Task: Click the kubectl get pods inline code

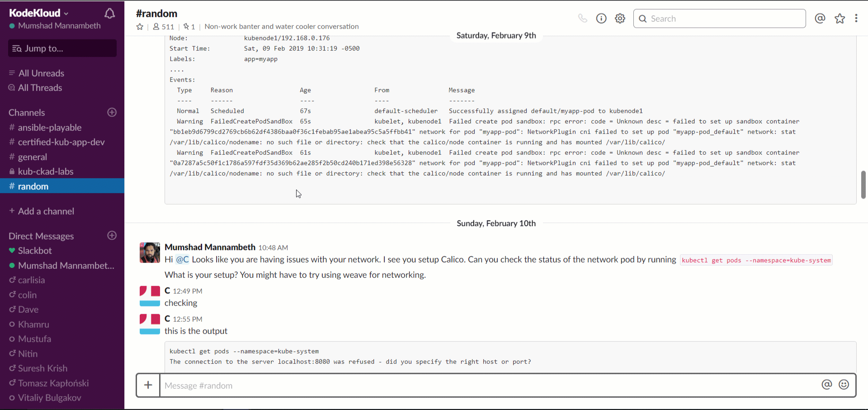Action: coord(756,260)
